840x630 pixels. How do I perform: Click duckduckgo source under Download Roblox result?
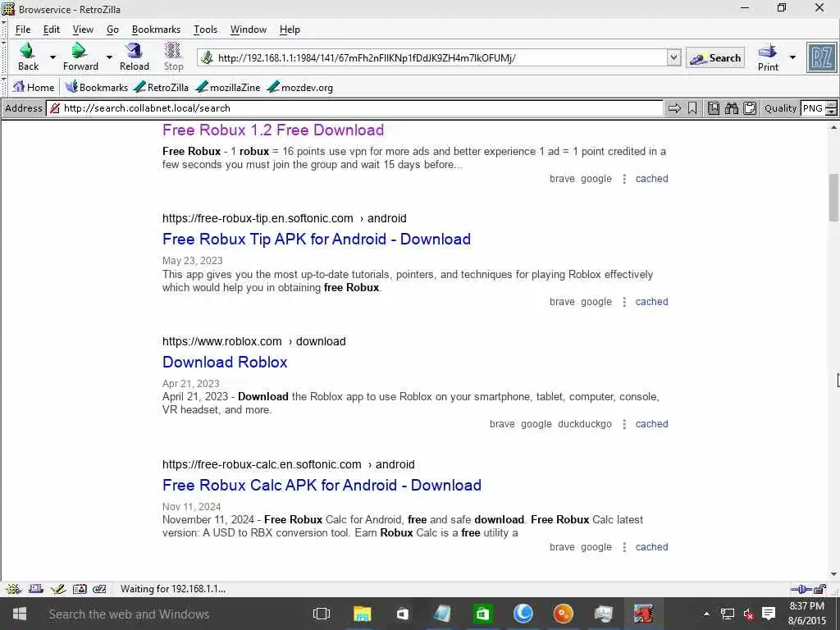584,424
